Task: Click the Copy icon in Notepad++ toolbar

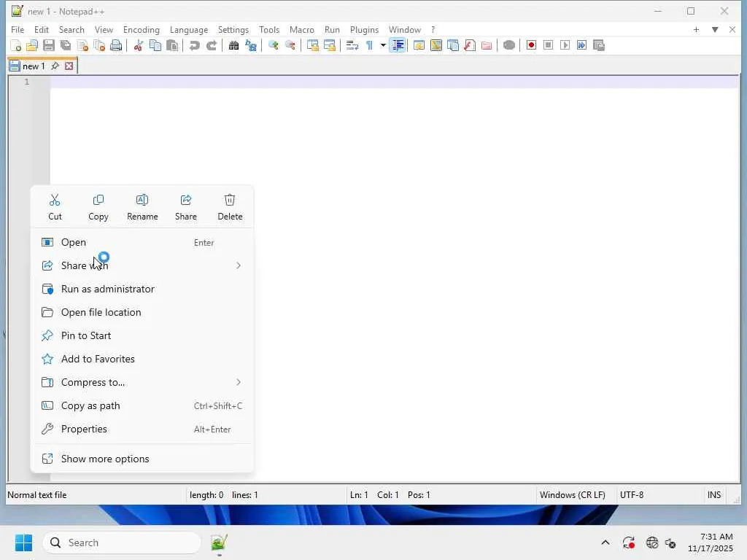Action: (x=155, y=46)
